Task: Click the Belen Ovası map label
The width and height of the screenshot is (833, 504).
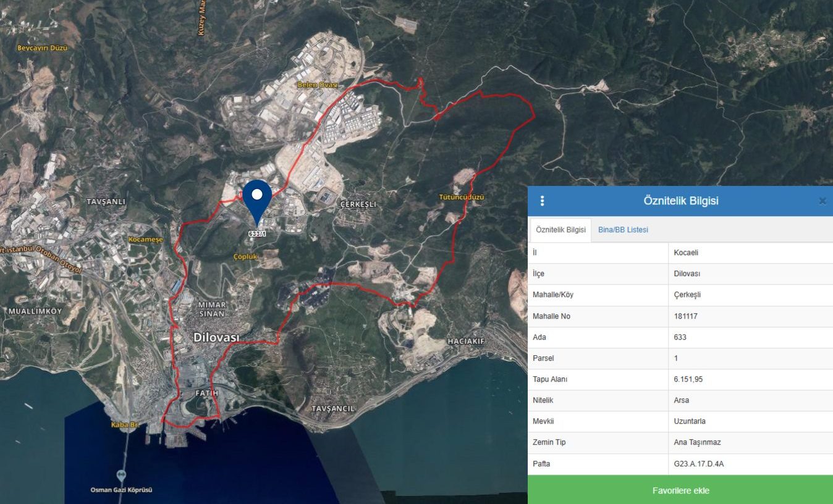Action: coord(317,85)
